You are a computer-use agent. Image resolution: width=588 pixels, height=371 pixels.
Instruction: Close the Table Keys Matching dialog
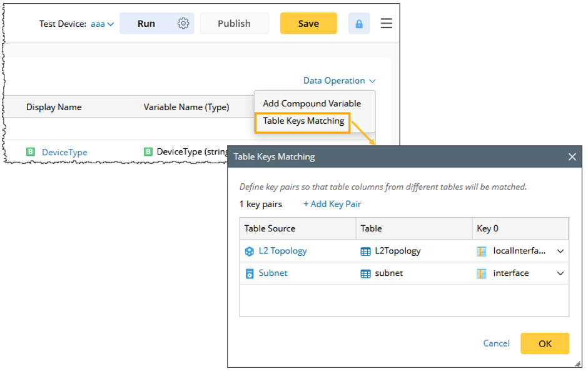[572, 157]
